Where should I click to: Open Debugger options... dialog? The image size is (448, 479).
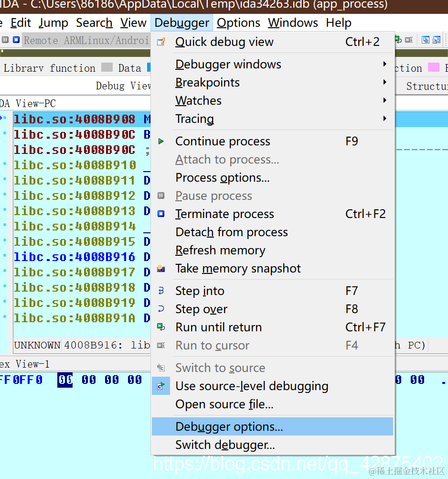[272, 426]
